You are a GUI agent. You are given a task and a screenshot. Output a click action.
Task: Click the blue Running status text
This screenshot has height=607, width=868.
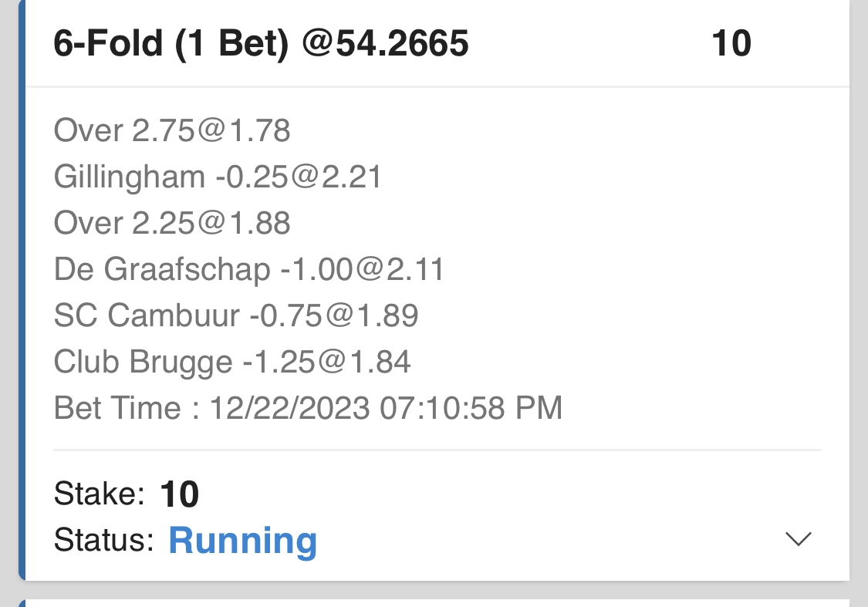pyautogui.click(x=242, y=541)
